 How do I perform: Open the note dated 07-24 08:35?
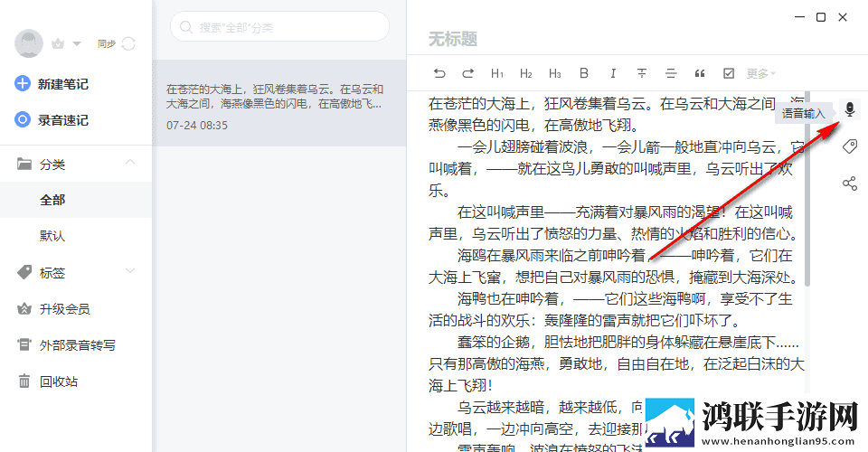pos(279,103)
